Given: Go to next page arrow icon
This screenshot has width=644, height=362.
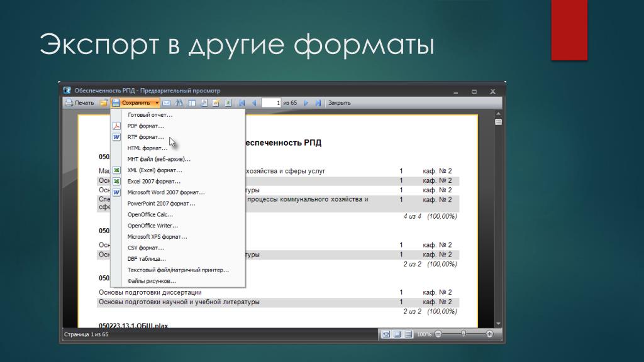Looking at the screenshot, I should (306, 103).
